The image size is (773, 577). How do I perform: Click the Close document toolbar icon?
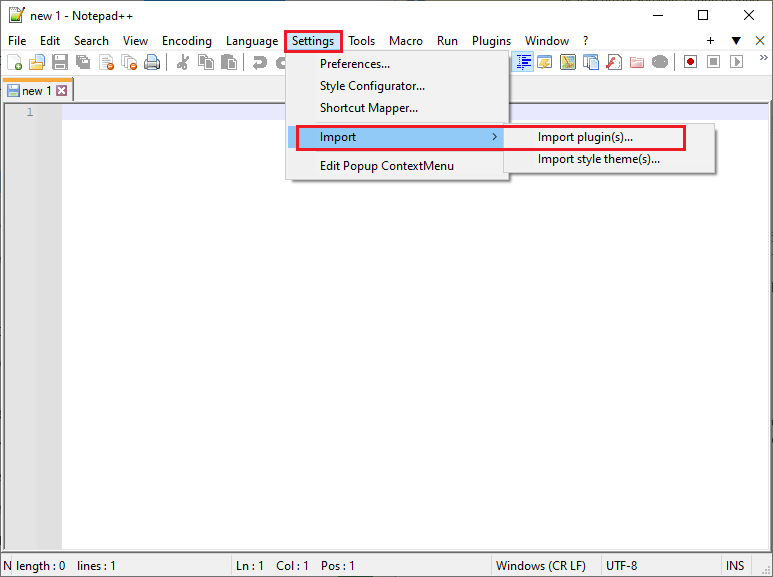coord(106,62)
